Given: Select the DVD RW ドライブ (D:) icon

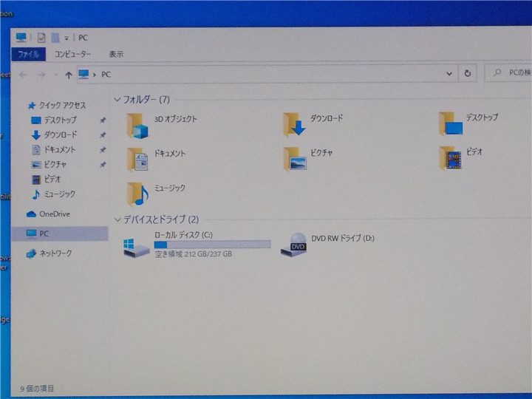Looking at the screenshot, I should 294,245.
